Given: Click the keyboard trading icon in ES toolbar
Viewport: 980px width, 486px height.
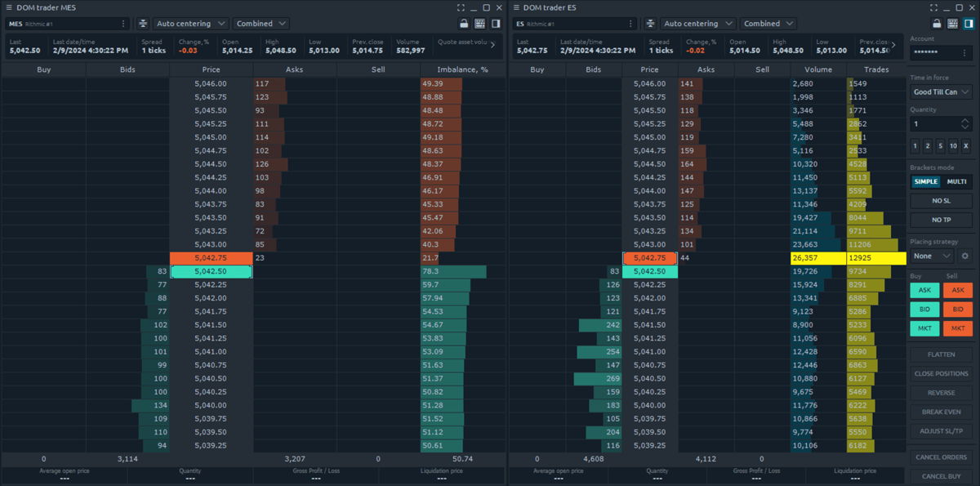Looking at the screenshot, I should point(952,23).
